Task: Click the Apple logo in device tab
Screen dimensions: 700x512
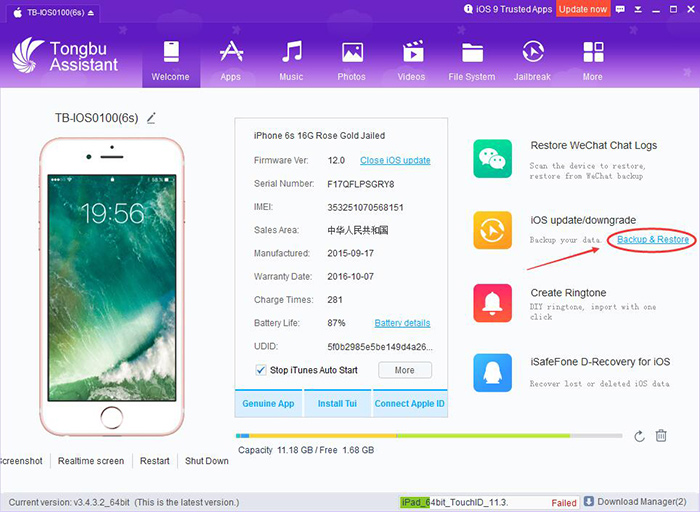Action: pos(18,12)
